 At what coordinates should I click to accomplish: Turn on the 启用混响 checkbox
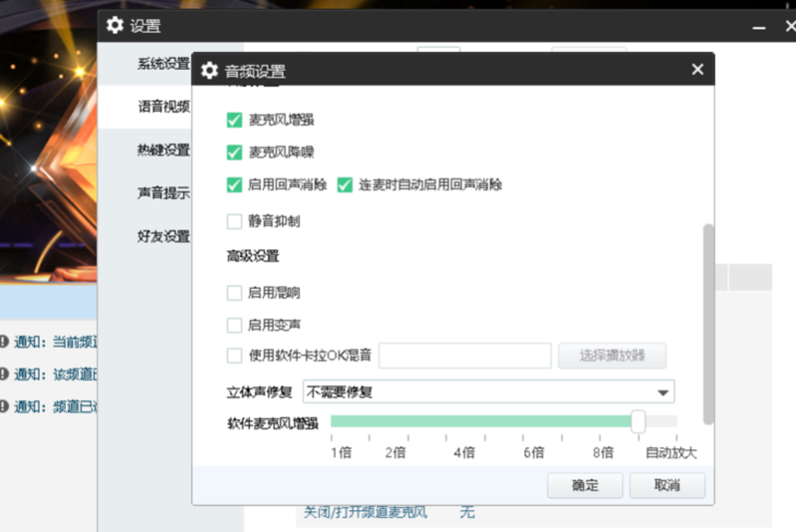(x=234, y=293)
